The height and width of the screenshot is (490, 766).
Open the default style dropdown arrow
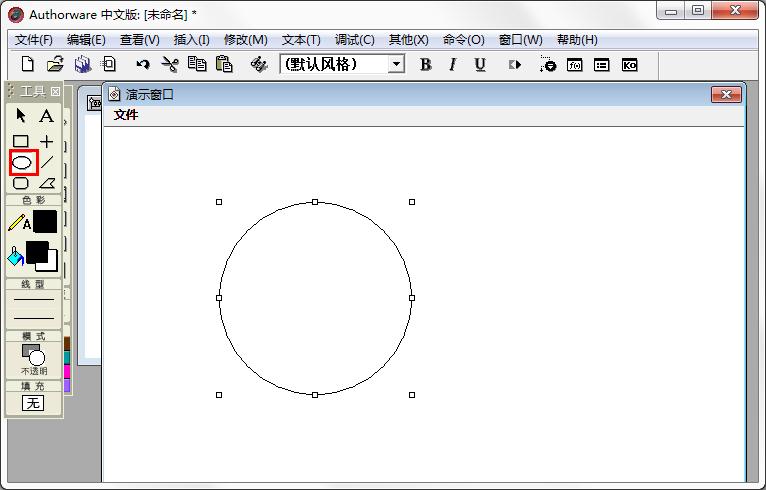(397, 64)
